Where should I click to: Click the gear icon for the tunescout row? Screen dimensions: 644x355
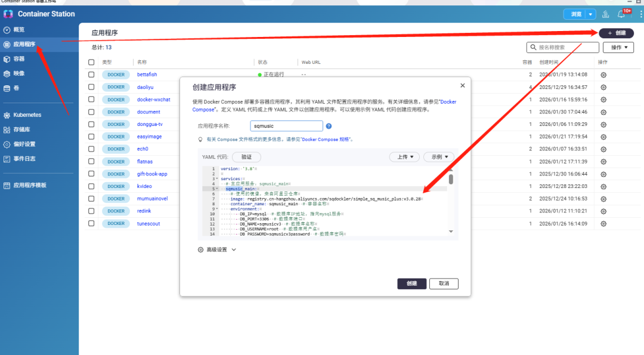pos(603,224)
